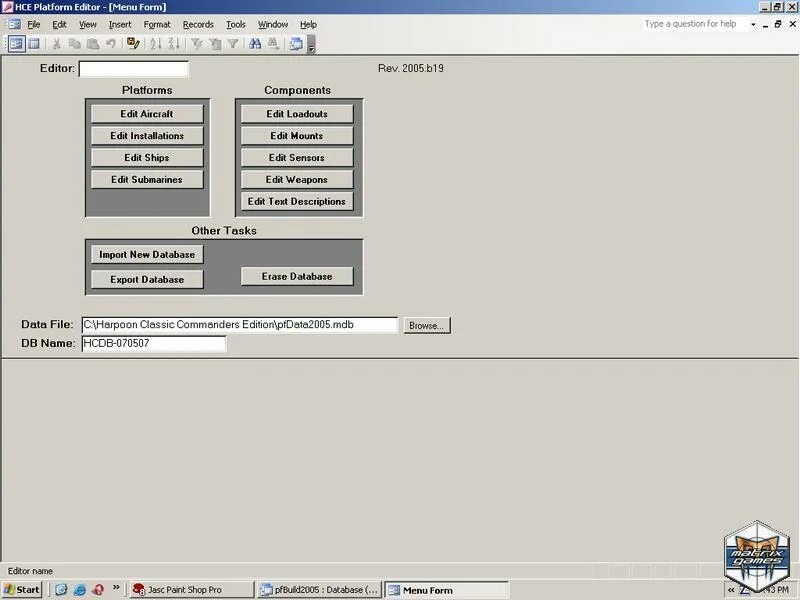
Task: Click the Datasheet View toolbar icon
Action: click(x=34, y=44)
